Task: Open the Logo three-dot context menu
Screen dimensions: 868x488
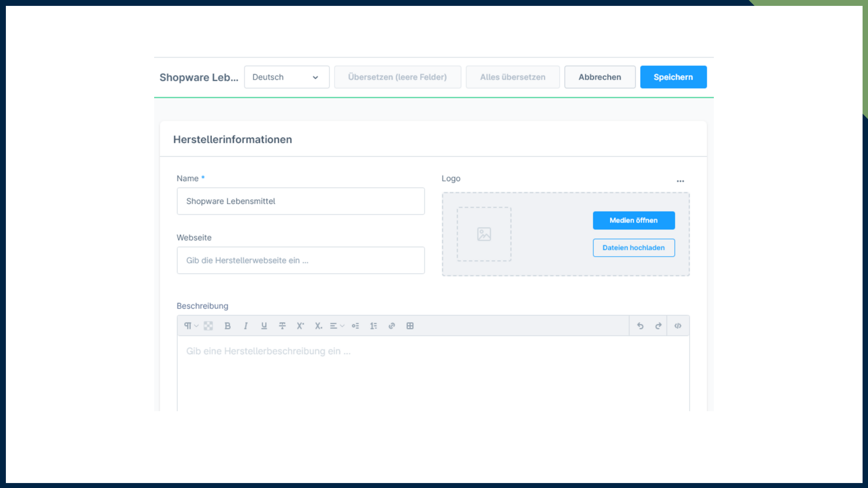Action: click(680, 181)
